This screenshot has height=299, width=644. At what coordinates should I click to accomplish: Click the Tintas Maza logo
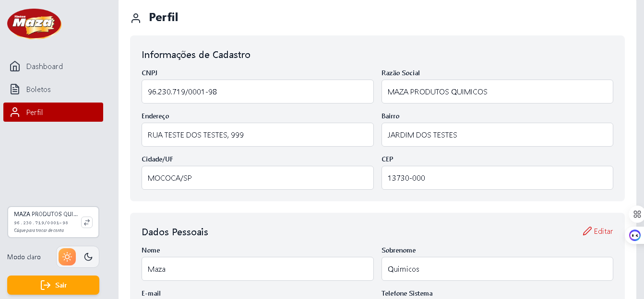[34, 23]
